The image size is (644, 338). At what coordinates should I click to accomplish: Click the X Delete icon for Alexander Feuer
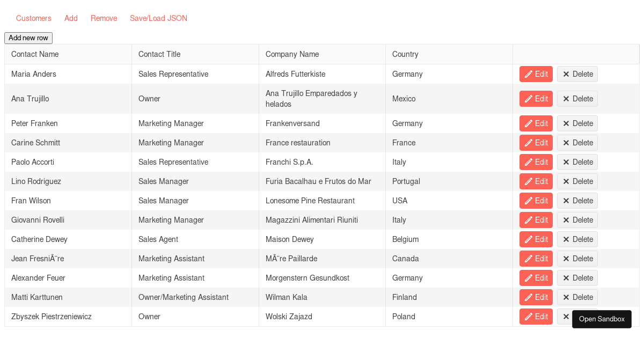[566, 278]
